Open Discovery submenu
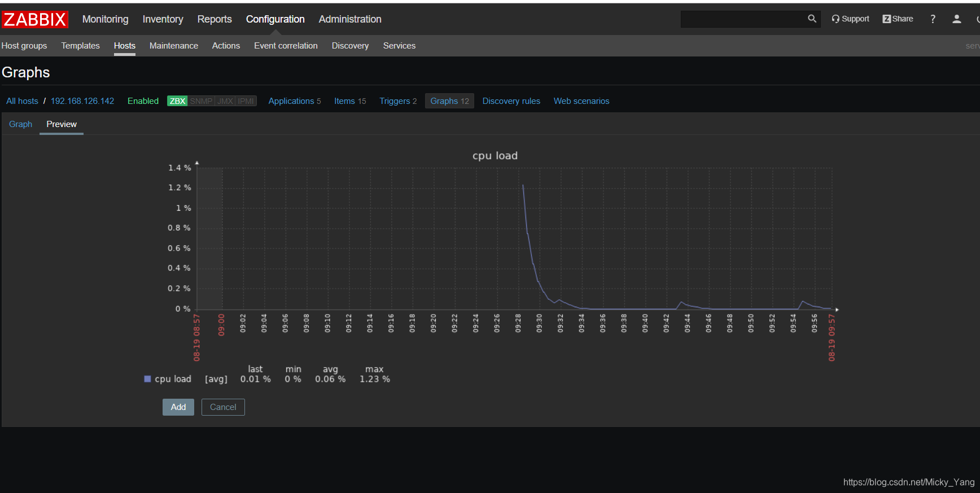This screenshot has width=980, height=493. click(x=350, y=46)
